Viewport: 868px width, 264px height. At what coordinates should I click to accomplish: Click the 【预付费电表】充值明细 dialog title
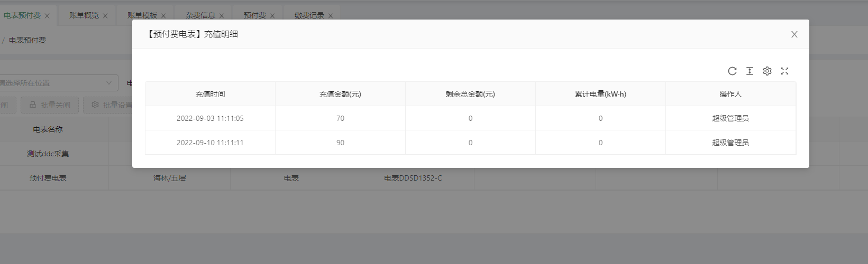point(191,34)
